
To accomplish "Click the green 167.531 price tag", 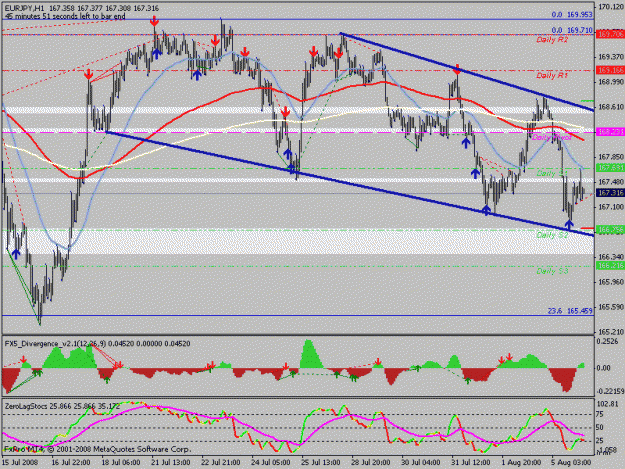I will (x=610, y=168).
